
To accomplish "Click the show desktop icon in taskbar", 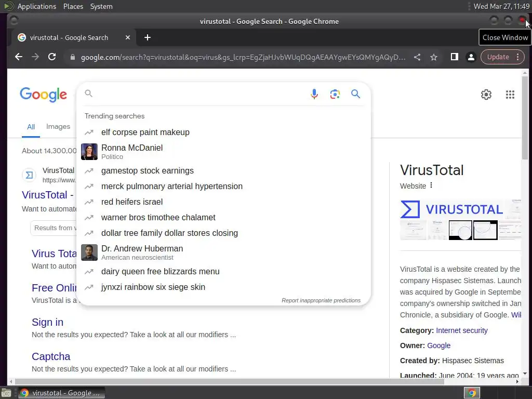I will 6,393.
